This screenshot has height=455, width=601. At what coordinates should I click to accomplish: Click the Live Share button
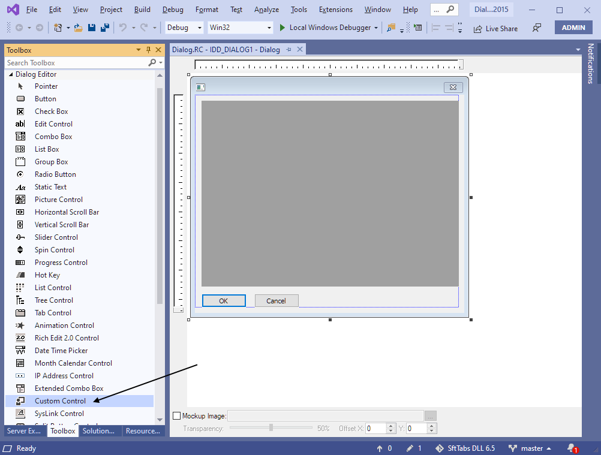tap(496, 28)
